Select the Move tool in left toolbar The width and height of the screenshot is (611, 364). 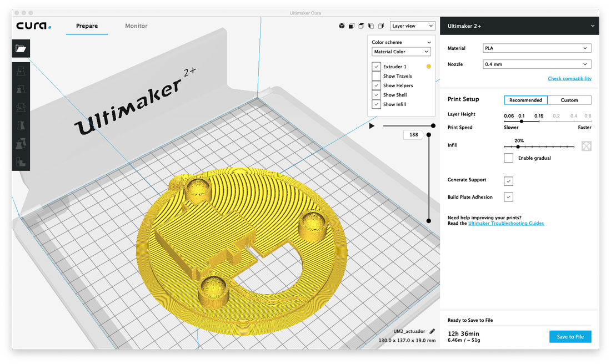tap(21, 71)
